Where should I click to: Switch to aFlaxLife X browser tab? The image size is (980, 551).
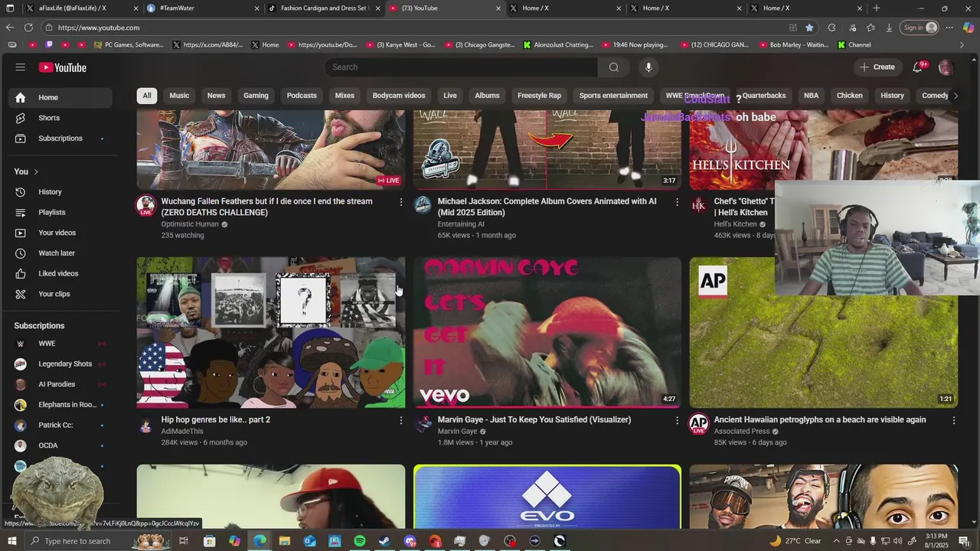pos(80,8)
